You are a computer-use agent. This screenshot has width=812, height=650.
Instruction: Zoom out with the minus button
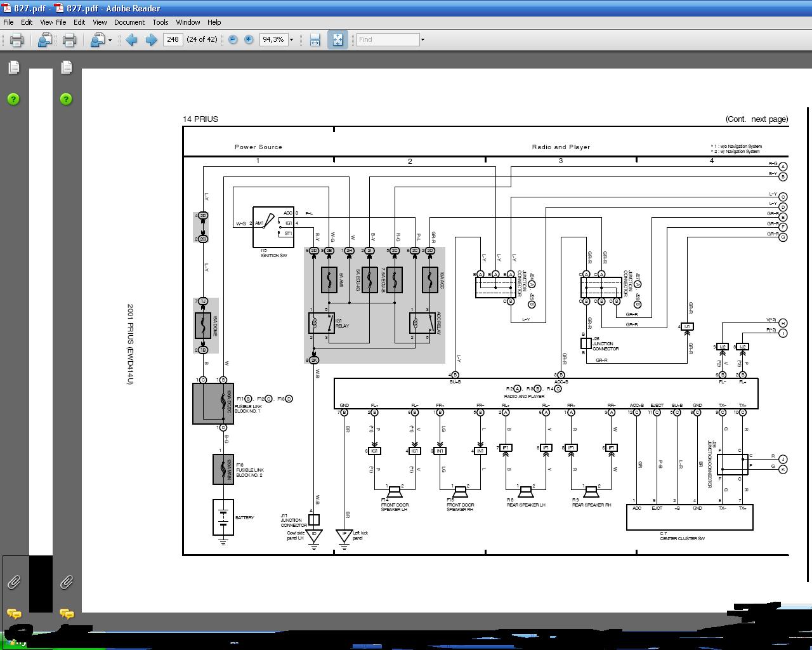click(x=233, y=39)
